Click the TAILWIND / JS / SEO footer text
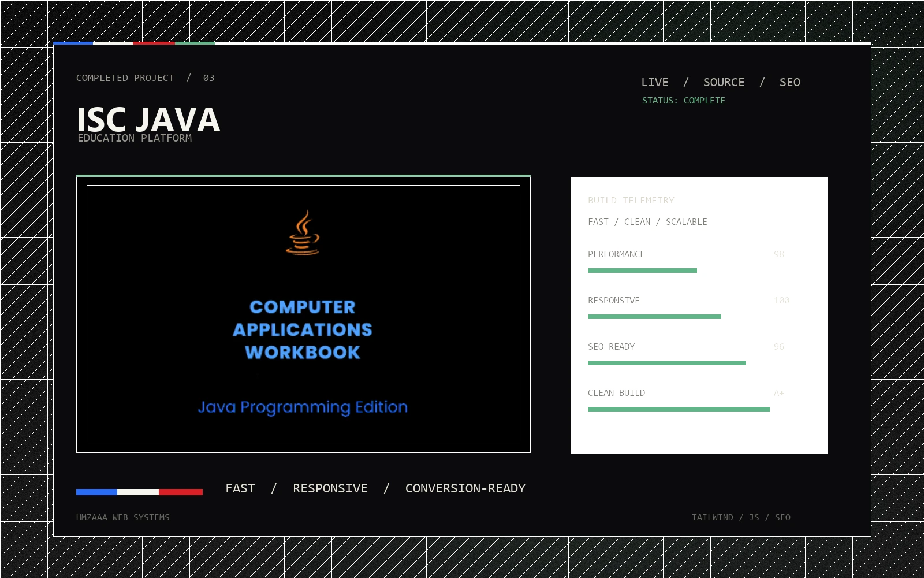924x578 pixels. (x=741, y=517)
